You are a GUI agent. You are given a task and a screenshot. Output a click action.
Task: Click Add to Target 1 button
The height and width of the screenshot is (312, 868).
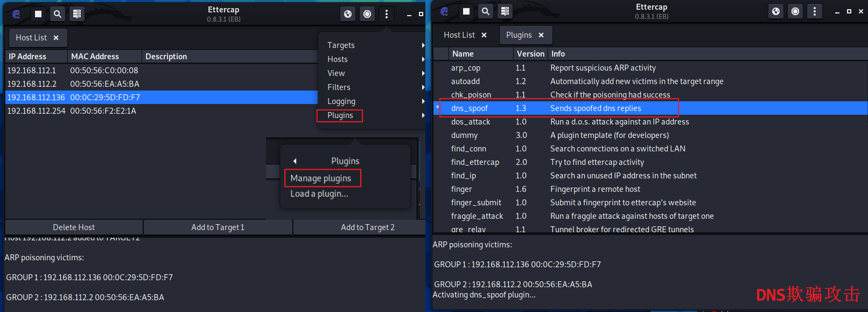click(218, 227)
